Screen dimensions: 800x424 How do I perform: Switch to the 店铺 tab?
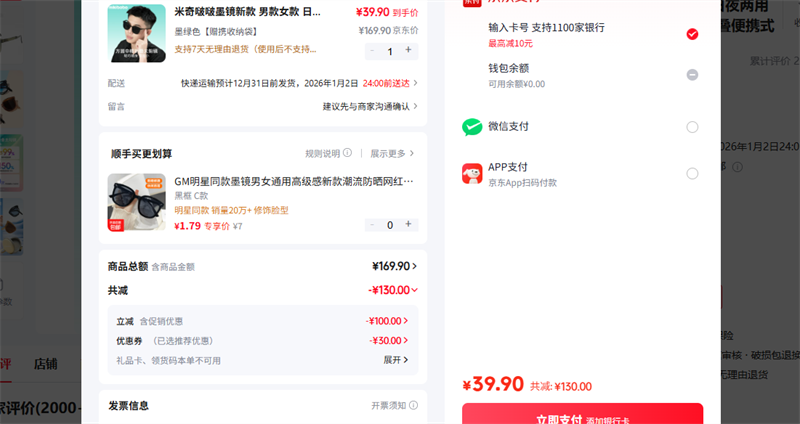46,364
